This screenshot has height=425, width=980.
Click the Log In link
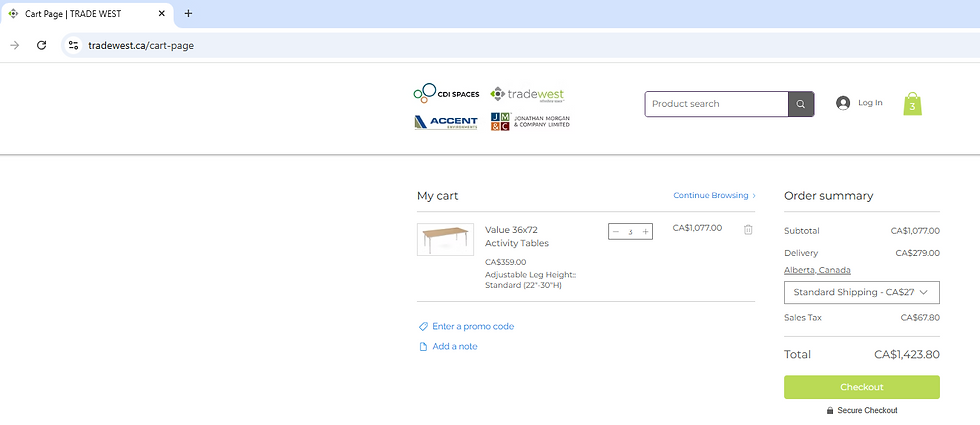click(x=870, y=102)
